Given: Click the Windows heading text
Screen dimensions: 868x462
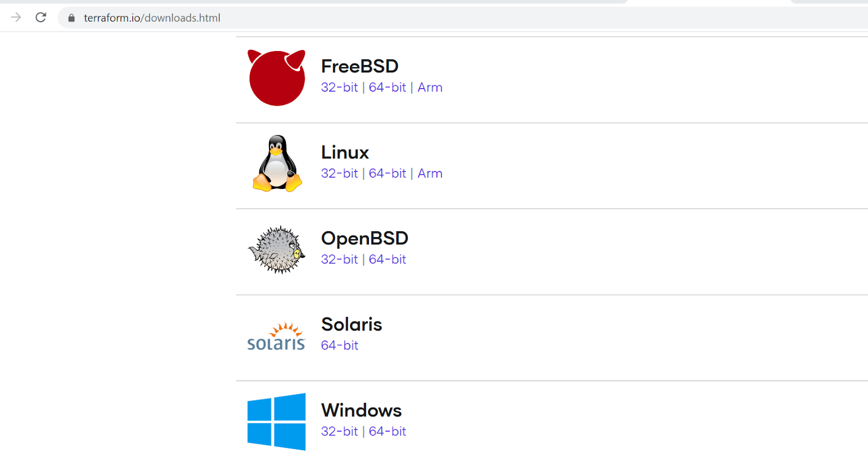Looking at the screenshot, I should 361,410.
